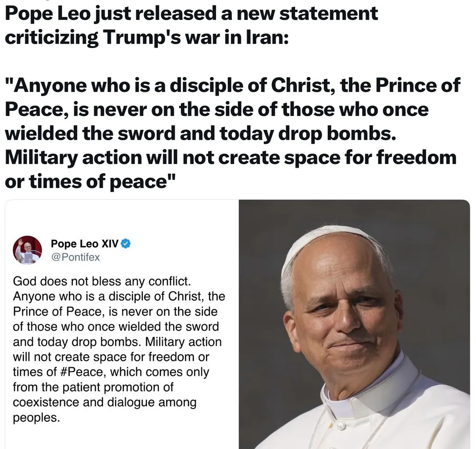
Task: Click the quoted line starting 'Anyone who is a disciple'
Action: [x=233, y=85]
